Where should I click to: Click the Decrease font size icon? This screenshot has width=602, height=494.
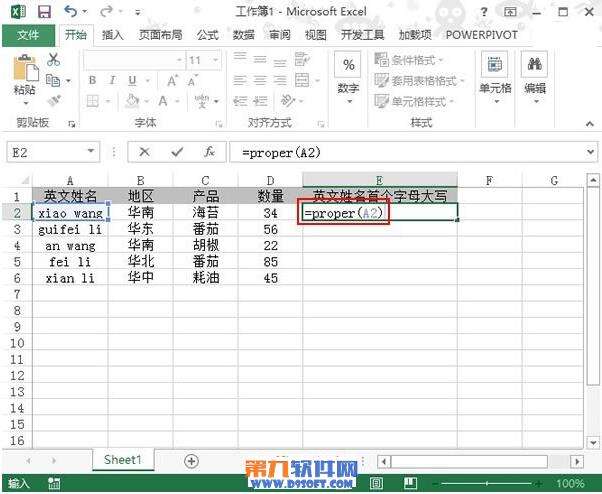[x=192, y=81]
